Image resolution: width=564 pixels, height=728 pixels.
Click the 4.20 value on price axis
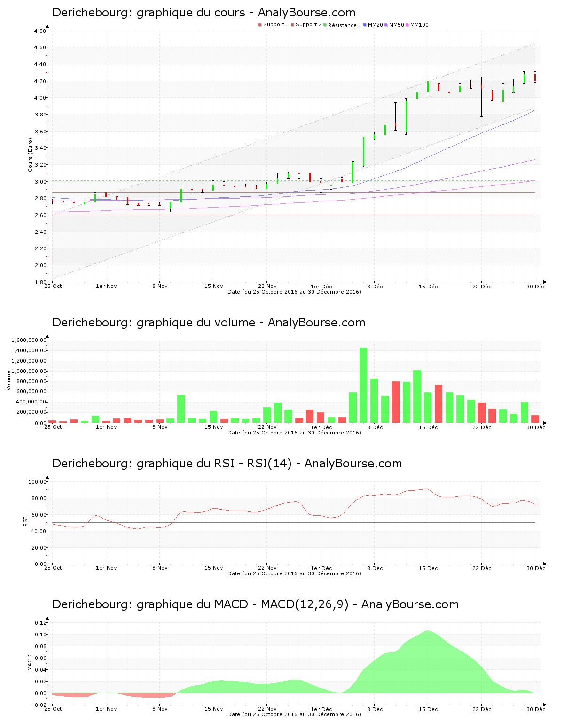coord(40,81)
